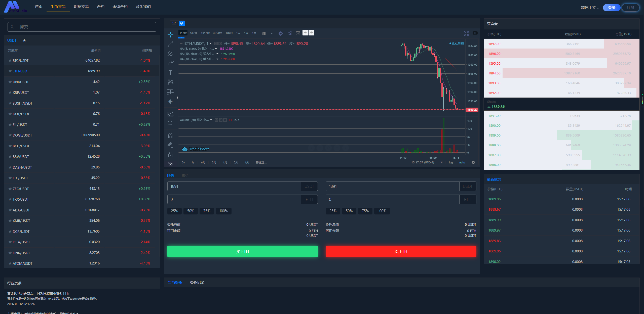Select the XABCD pattern tool
Image resolution: width=644 pixels, height=314 pixels.
170,82
